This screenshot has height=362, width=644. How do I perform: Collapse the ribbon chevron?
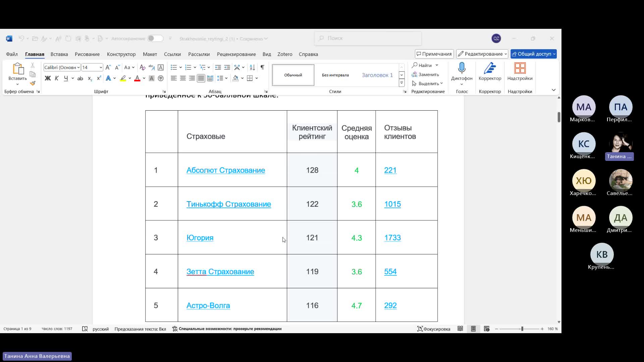pyautogui.click(x=553, y=90)
